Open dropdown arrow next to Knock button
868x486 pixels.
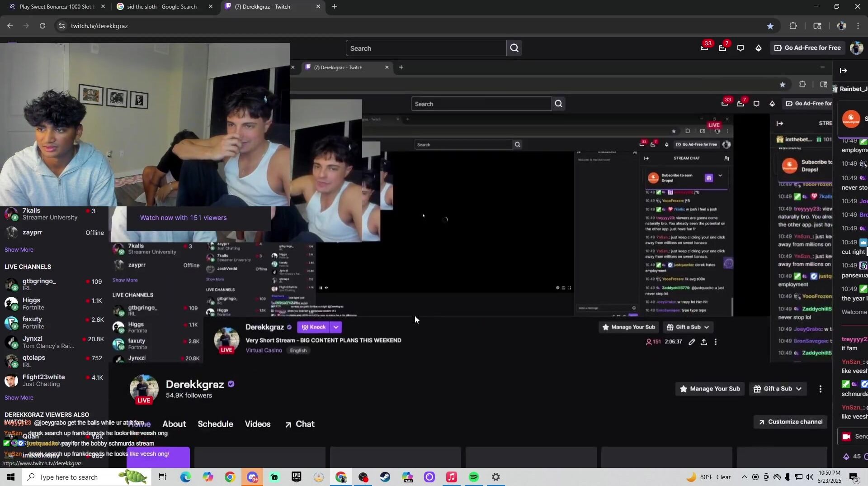pyautogui.click(x=336, y=327)
